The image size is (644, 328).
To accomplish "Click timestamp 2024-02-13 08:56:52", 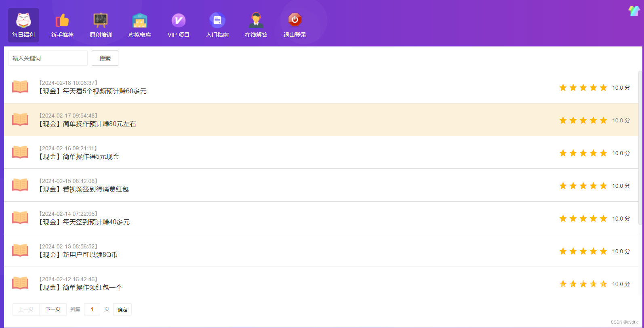I will click(69, 246).
